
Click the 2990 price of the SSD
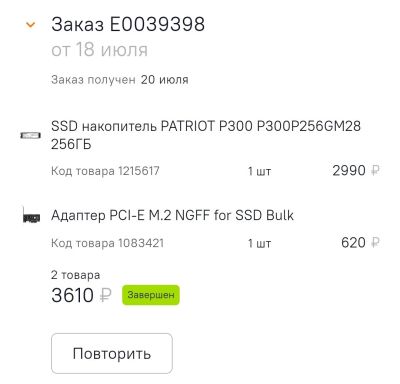tap(349, 171)
